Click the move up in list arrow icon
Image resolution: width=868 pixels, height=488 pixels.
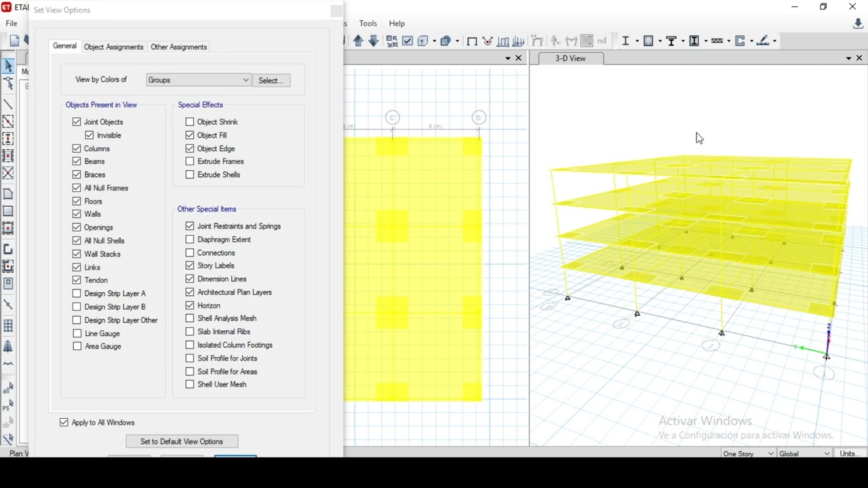click(357, 41)
